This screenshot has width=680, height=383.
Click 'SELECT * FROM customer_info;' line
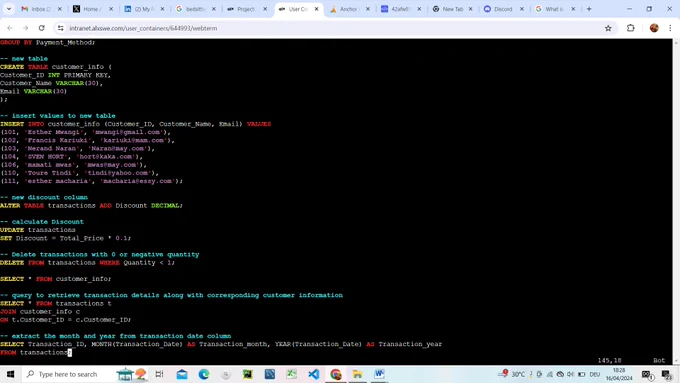pyautogui.click(x=56, y=279)
